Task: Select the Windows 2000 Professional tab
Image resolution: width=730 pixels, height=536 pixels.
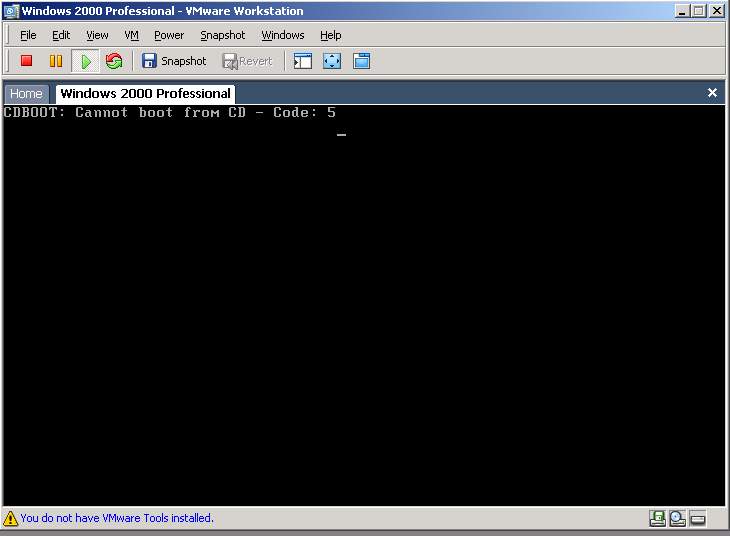Action: pyautogui.click(x=145, y=94)
